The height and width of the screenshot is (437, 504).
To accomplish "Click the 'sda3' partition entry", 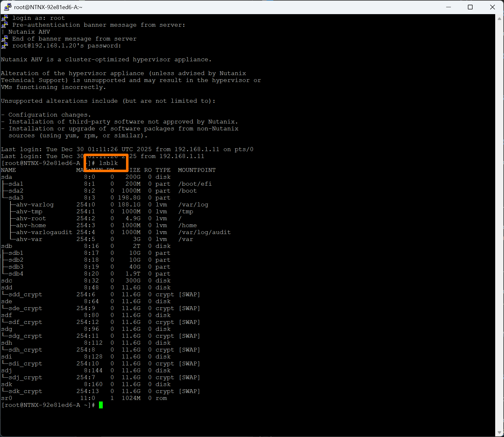I will pos(16,198).
